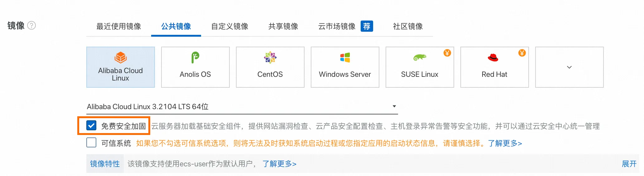The width and height of the screenshot is (644, 176).
Task: Open 了解更多 link for 可信系统
Action: [505, 143]
